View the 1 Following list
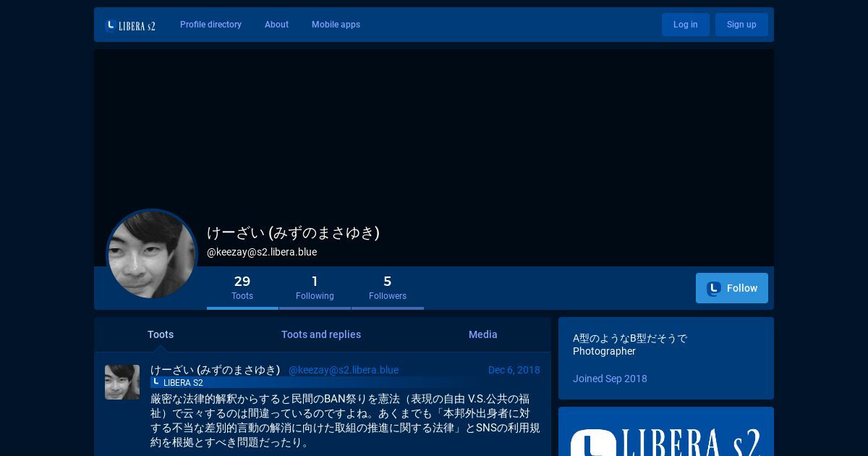The height and width of the screenshot is (456, 868). pyautogui.click(x=315, y=288)
